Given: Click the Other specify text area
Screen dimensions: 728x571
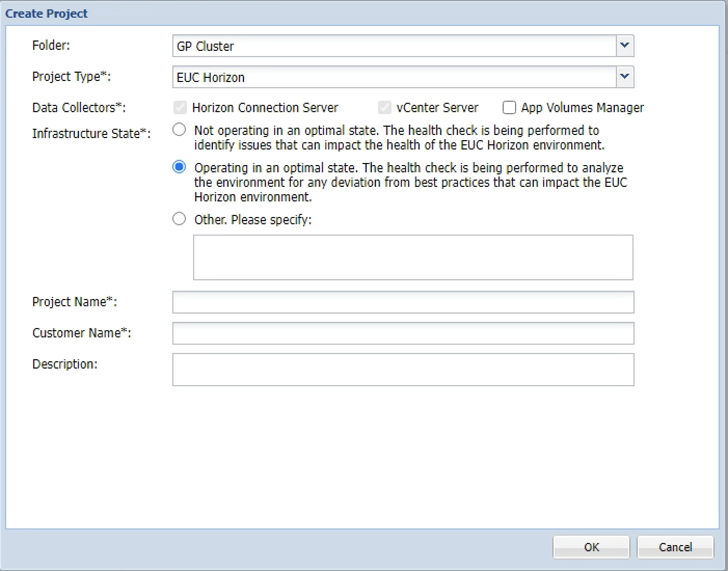Looking at the screenshot, I should [413, 257].
